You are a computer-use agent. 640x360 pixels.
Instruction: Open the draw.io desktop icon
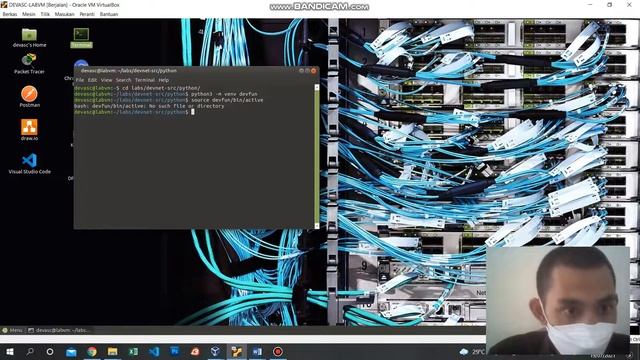pos(29,127)
